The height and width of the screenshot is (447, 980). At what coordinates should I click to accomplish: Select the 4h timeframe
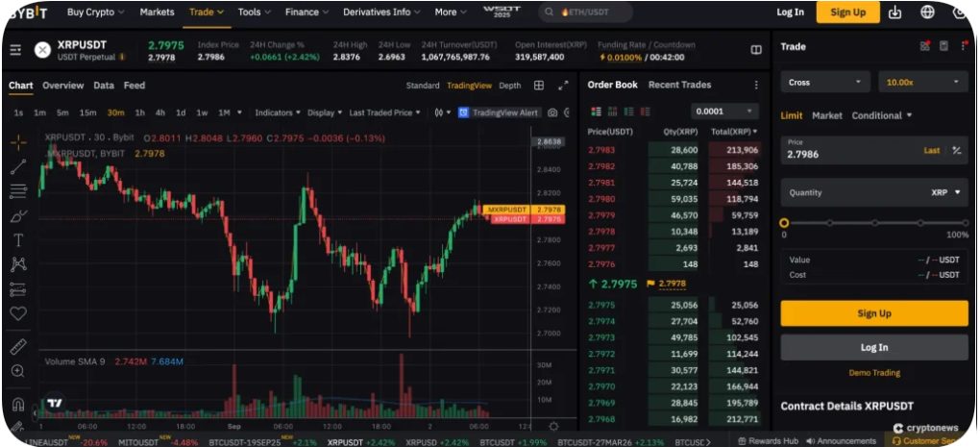(x=160, y=113)
